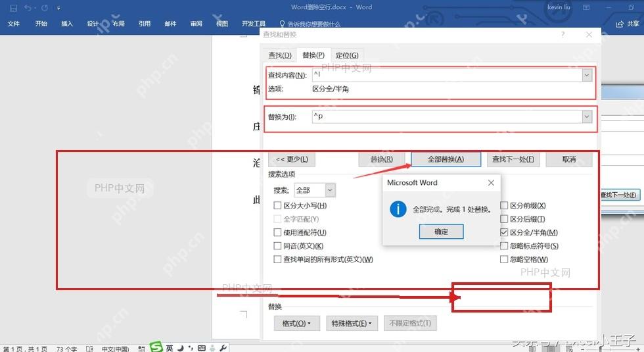The height and width of the screenshot is (352, 644).
Task: Switch to the 替换(P) tab
Action: pyautogui.click(x=313, y=55)
